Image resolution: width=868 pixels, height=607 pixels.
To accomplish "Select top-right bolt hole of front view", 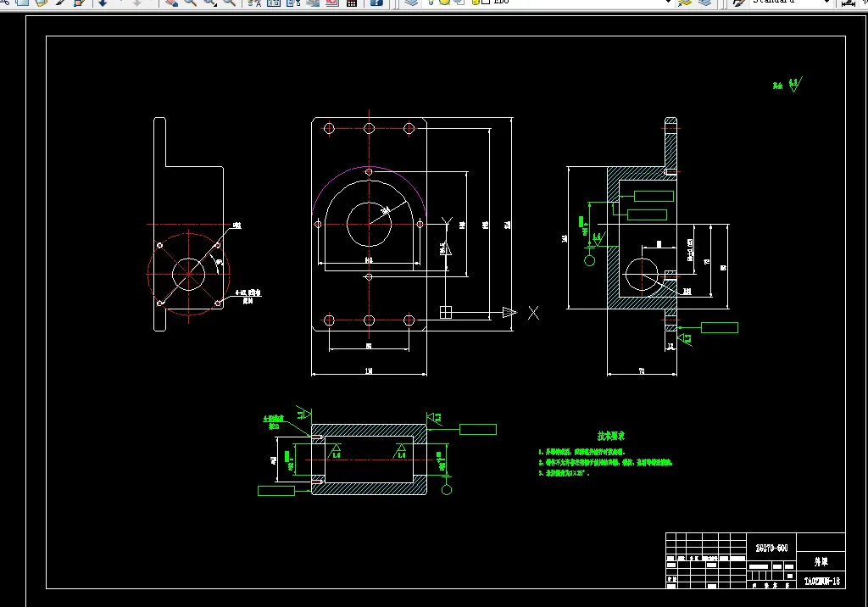I will [409, 129].
